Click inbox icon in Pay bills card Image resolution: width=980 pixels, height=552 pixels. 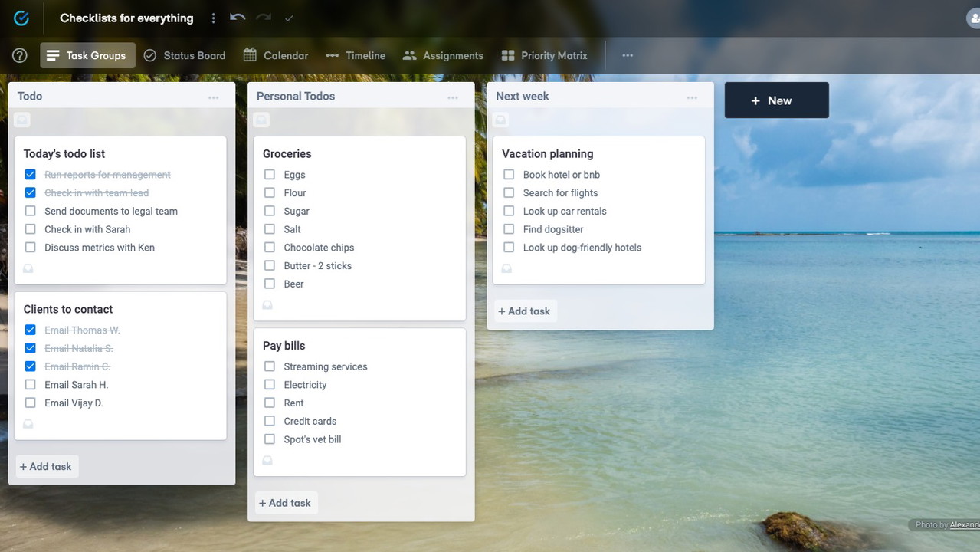point(267,460)
